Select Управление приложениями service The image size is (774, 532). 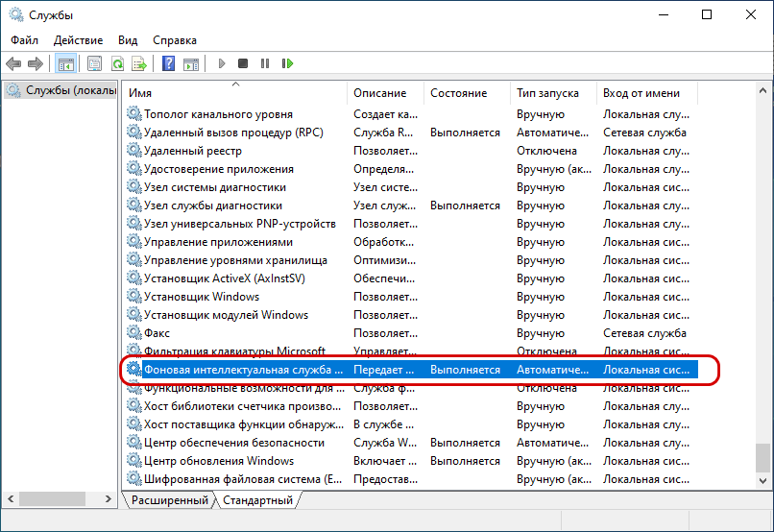coord(411,242)
